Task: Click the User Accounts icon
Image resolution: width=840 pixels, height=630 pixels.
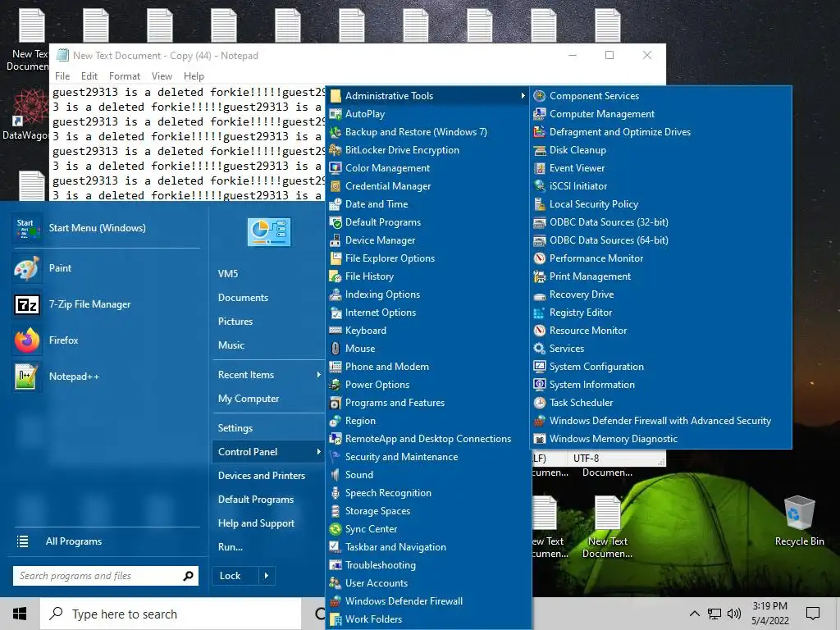Action: tap(336, 583)
